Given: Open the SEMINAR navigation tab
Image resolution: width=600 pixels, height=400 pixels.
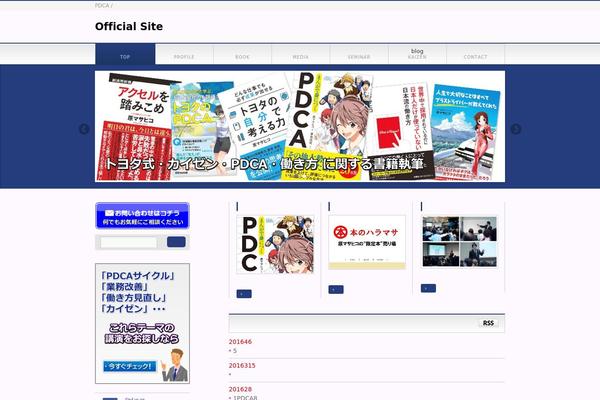Looking at the screenshot, I should click(x=359, y=54).
